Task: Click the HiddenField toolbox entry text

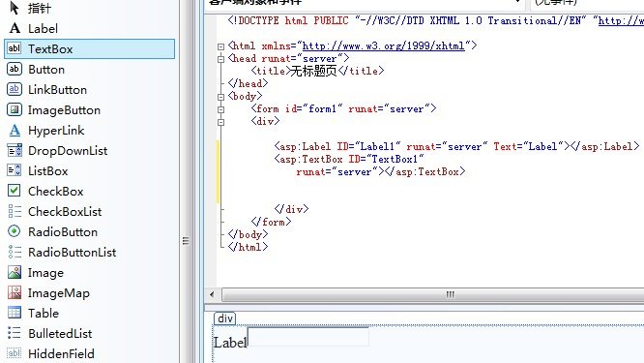Action: pyautogui.click(x=61, y=354)
